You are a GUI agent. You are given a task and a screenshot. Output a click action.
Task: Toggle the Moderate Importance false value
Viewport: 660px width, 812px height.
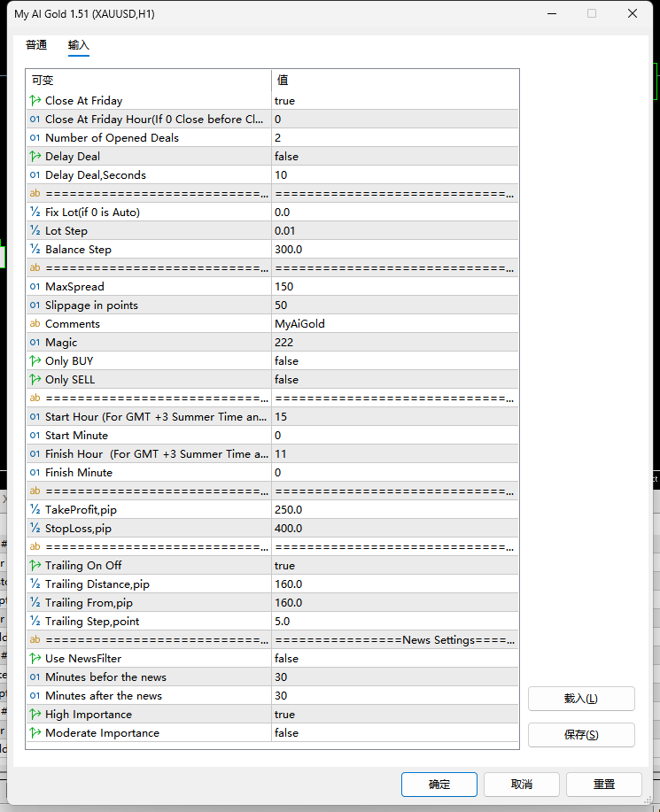click(x=395, y=733)
